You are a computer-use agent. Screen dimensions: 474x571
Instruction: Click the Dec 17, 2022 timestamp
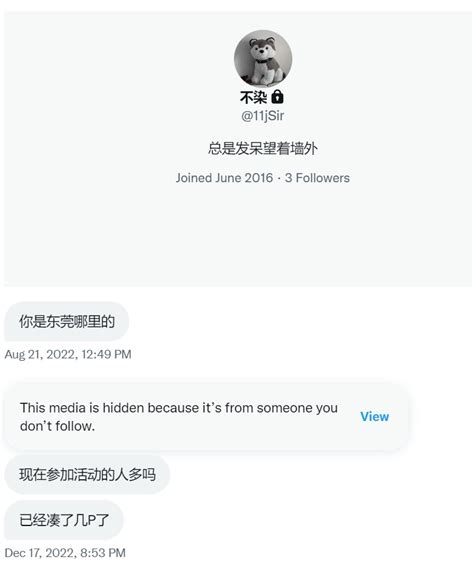[x=40, y=553]
